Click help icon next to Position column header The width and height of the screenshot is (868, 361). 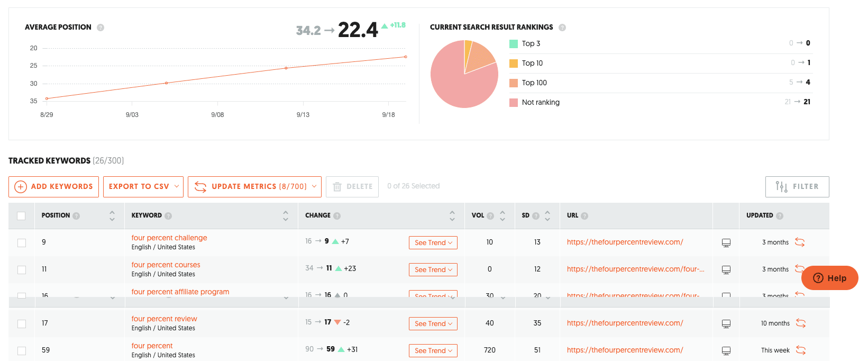pos(76,216)
